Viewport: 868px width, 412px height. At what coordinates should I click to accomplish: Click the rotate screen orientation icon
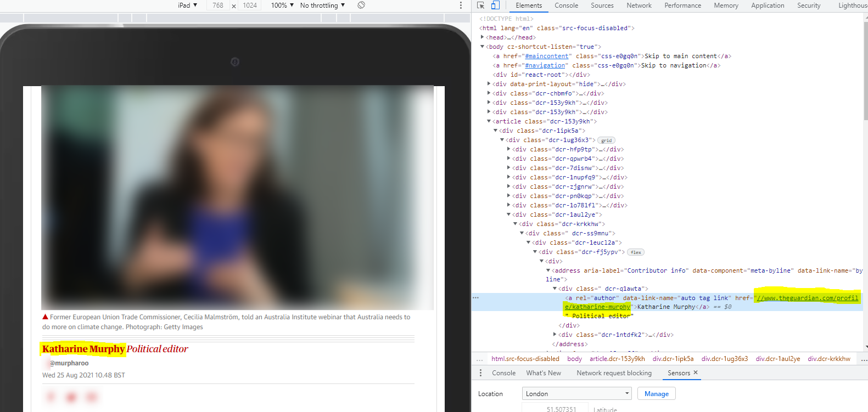tap(361, 5)
